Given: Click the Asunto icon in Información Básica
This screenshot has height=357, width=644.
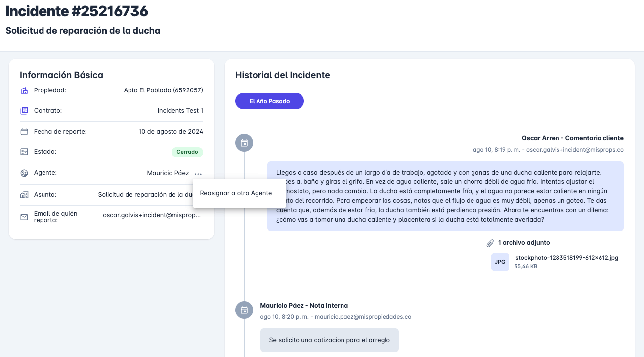Looking at the screenshot, I should [x=24, y=195].
